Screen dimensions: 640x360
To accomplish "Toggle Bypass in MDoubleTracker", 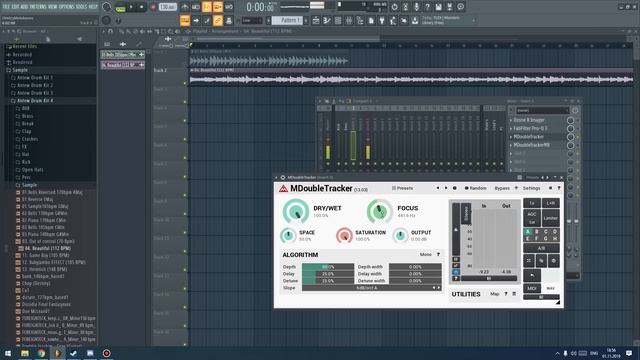I will click(x=502, y=188).
